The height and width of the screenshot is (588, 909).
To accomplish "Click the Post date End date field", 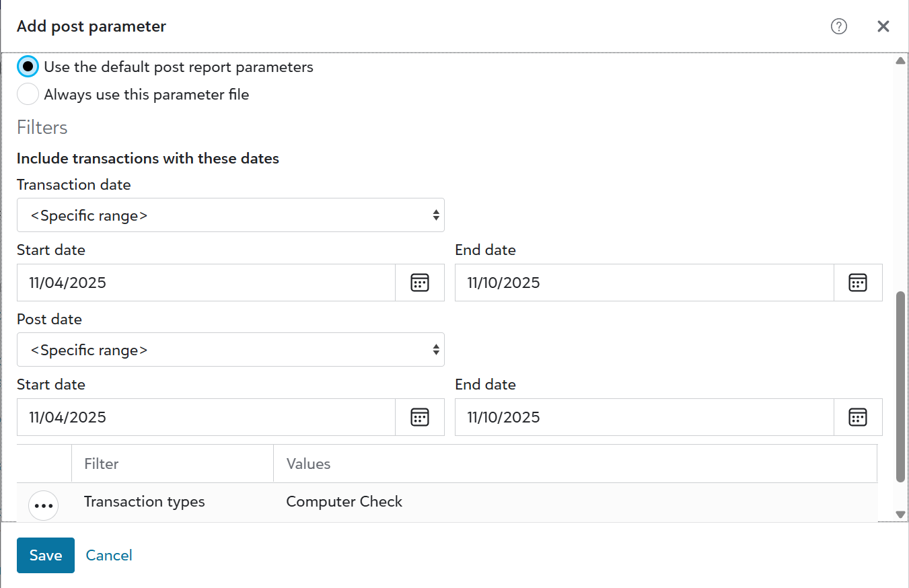I will (x=644, y=417).
